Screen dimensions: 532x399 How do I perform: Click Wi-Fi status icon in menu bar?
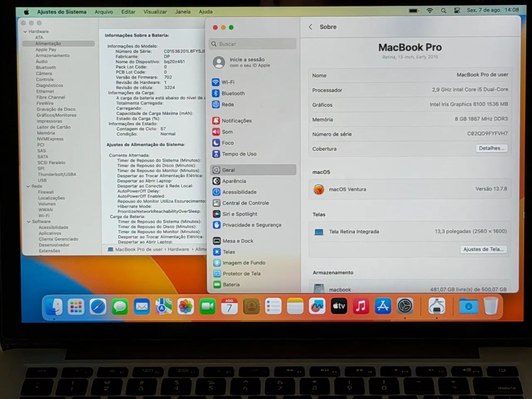[430, 10]
